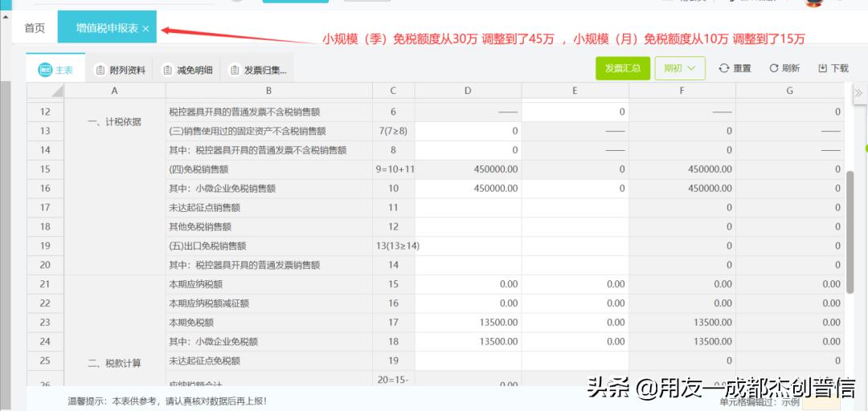Screen dimensions: 868x411
Task: Click the 温馨提示 notice text
Action: (167, 401)
